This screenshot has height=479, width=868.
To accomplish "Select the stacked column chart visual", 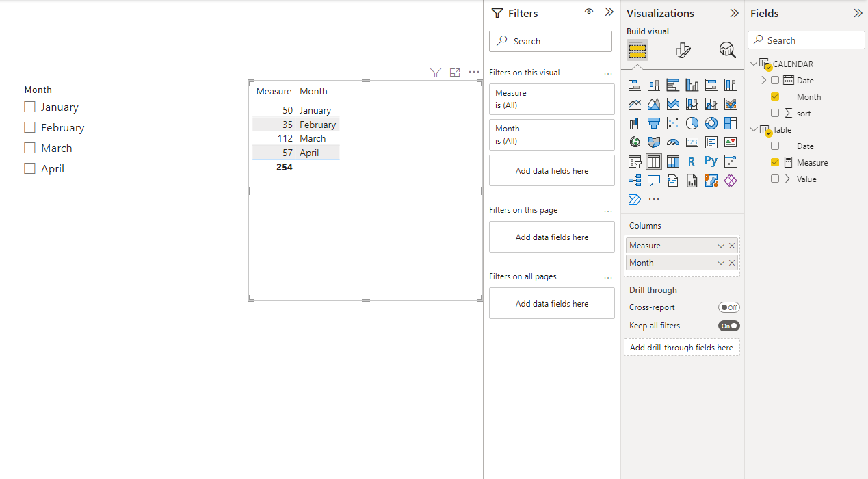I will click(653, 85).
